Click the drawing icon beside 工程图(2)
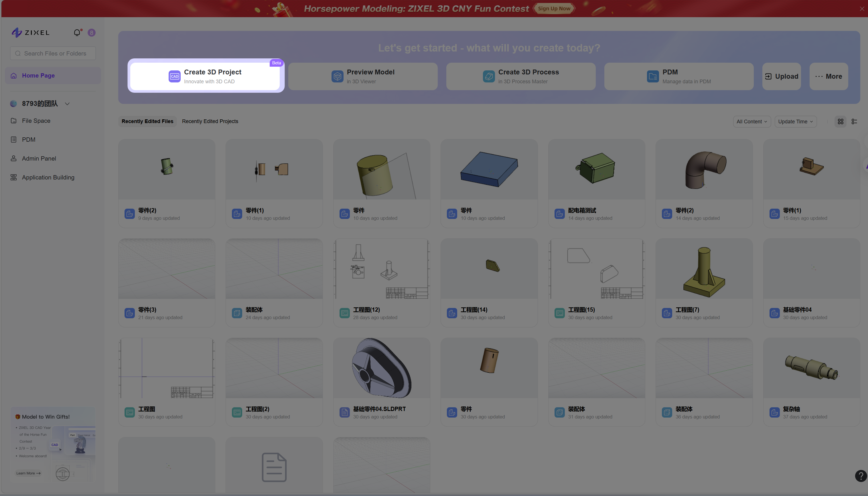The image size is (868, 496). 237,412
